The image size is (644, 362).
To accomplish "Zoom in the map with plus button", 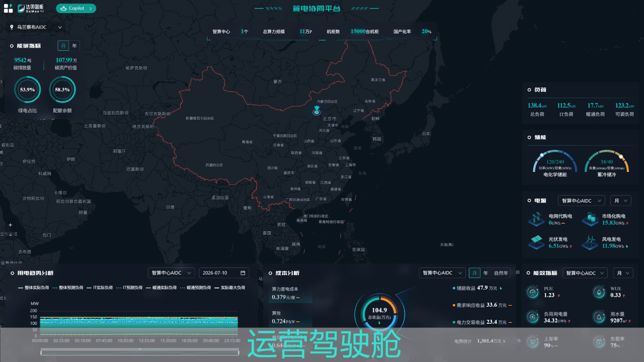I will (x=10, y=225).
